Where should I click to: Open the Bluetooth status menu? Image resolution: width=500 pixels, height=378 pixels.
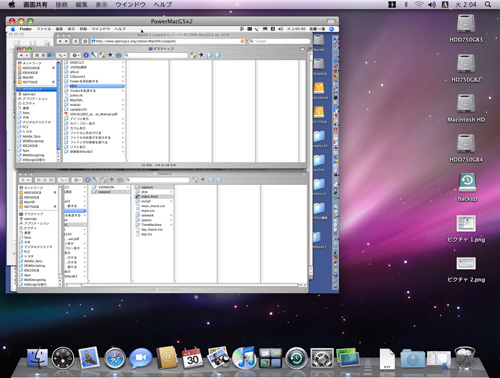(x=406, y=4)
